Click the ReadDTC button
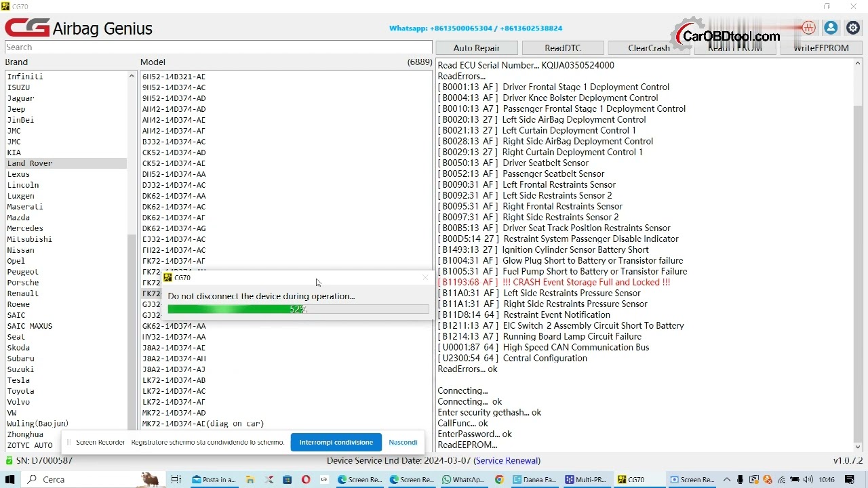The width and height of the screenshot is (868, 488). pyautogui.click(x=563, y=48)
